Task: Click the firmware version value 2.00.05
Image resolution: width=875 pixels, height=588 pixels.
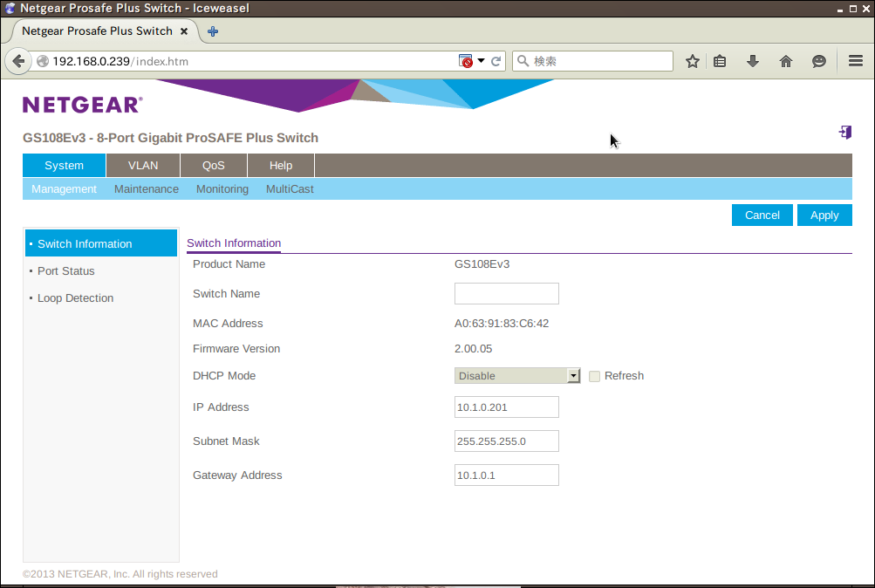Action: coord(473,349)
